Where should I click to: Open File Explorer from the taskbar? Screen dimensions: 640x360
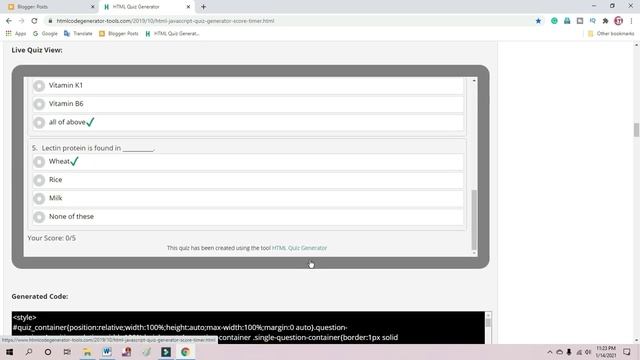(x=87, y=352)
